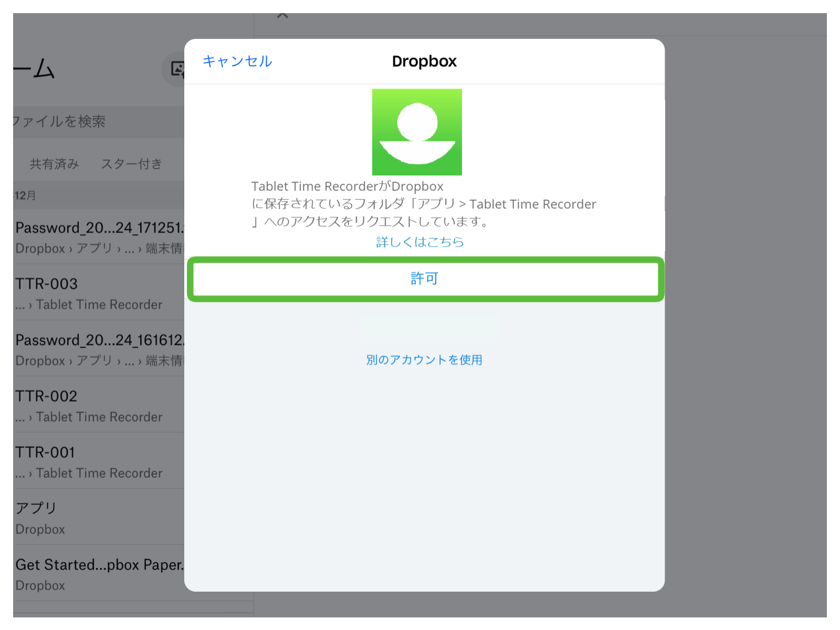
Task: Open the TTR-003 item
Action: point(99,293)
